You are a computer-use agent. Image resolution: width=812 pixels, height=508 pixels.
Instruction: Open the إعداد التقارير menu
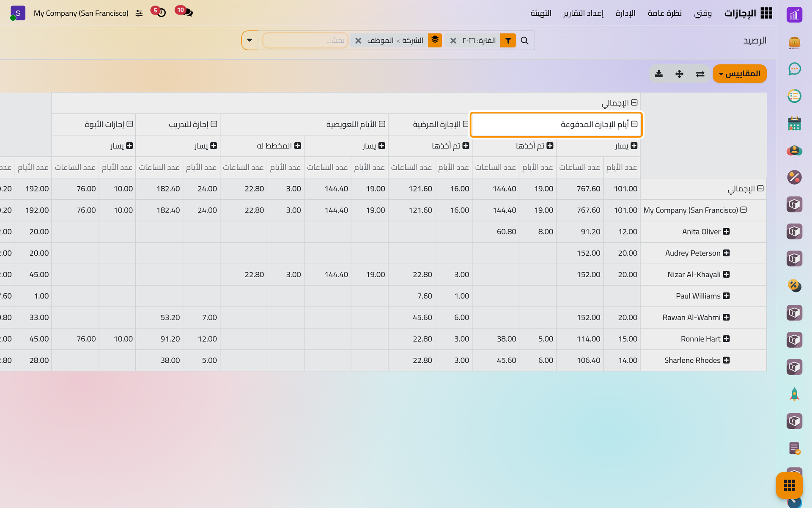pyautogui.click(x=583, y=13)
